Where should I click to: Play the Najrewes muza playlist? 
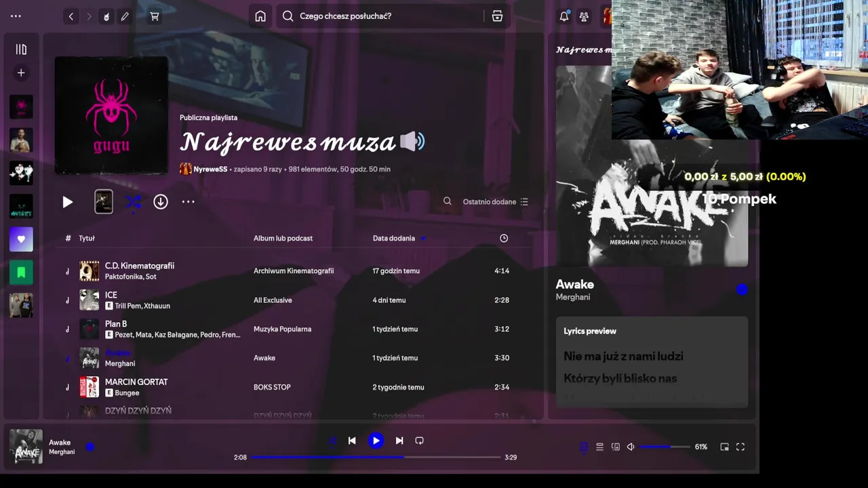[x=67, y=202]
